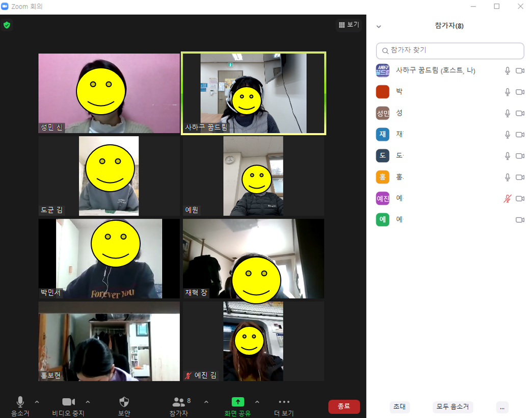Click the 보안 security shield icon
This screenshot has width=532, height=418.
124,402
